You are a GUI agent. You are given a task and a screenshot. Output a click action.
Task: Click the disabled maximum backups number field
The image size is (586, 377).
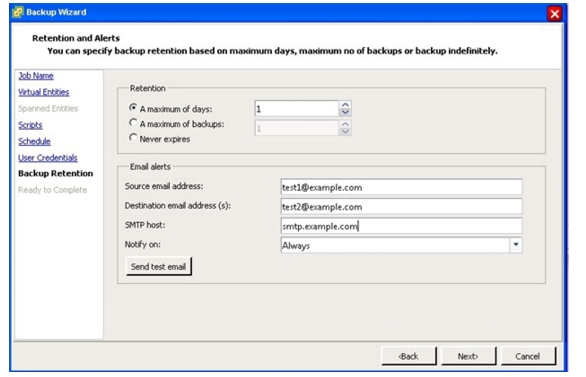(296, 128)
